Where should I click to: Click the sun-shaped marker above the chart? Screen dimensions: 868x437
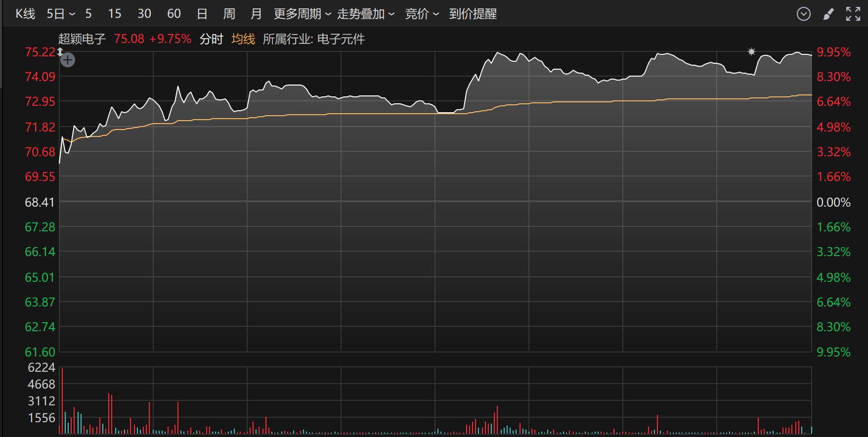[x=751, y=52]
